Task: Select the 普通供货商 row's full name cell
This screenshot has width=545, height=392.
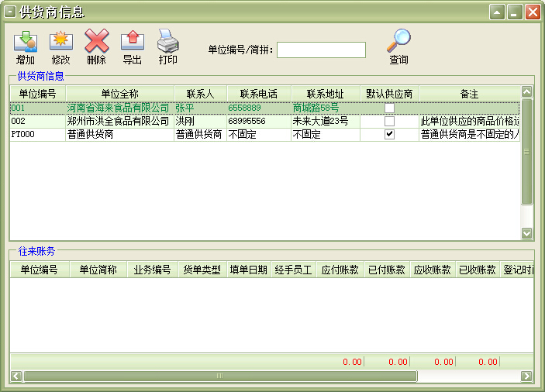Action: point(118,134)
